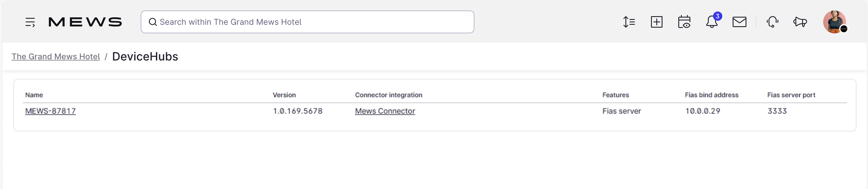View the notification count badge

point(717,16)
